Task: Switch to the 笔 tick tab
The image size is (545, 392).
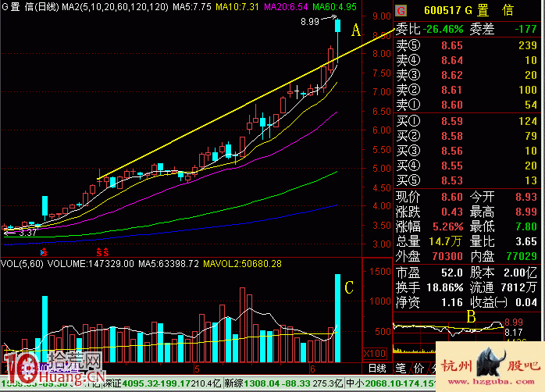Action: click(401, 369)
